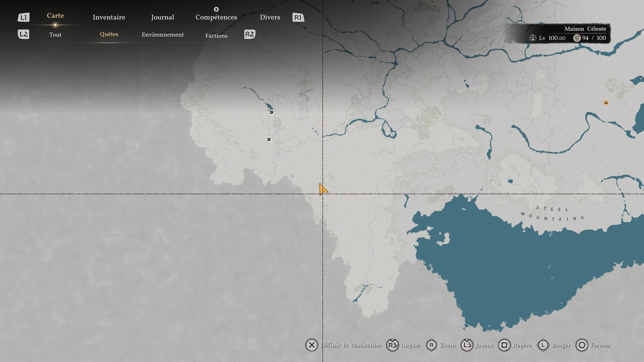Click the L3 button icon for Joueur
The image size is (644, 362).
tap(467, 345)
